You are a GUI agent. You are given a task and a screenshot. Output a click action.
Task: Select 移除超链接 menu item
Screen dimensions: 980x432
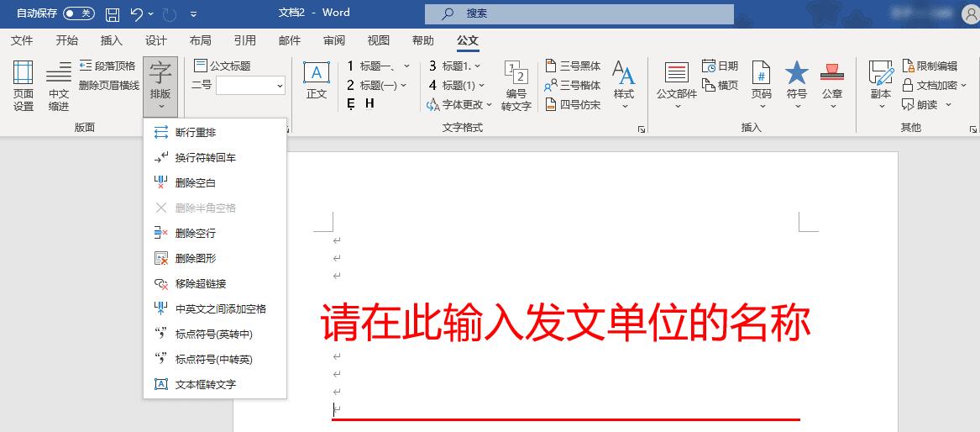(x=215, y=284)
